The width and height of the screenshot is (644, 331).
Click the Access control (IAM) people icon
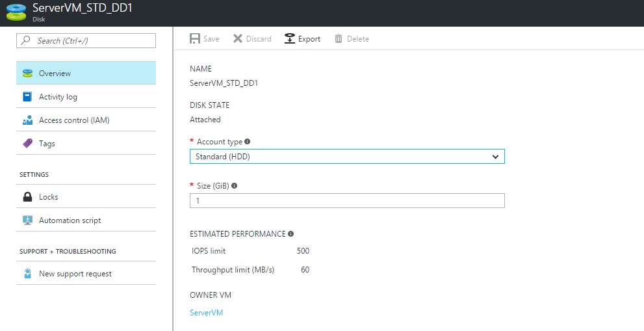tap(27, 120)
